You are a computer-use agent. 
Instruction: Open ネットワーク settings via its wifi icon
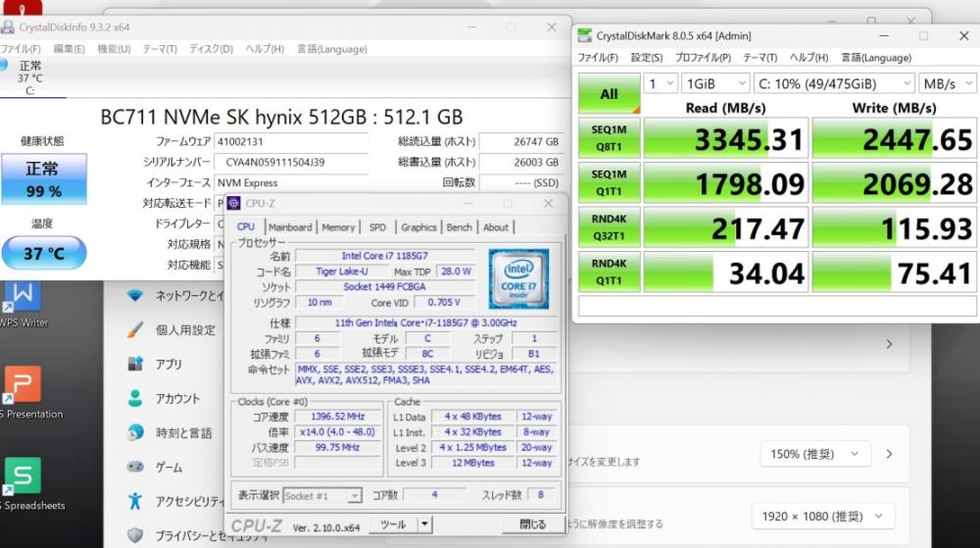135,295
